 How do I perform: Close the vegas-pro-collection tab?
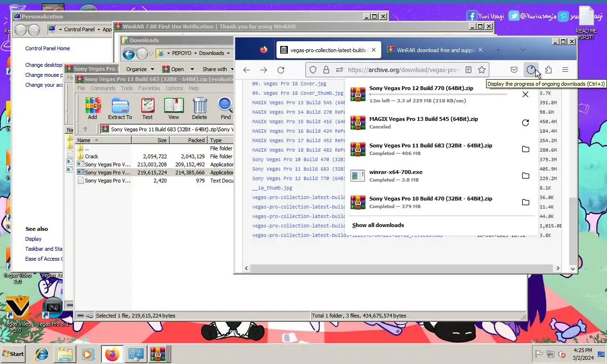[374, 50]
